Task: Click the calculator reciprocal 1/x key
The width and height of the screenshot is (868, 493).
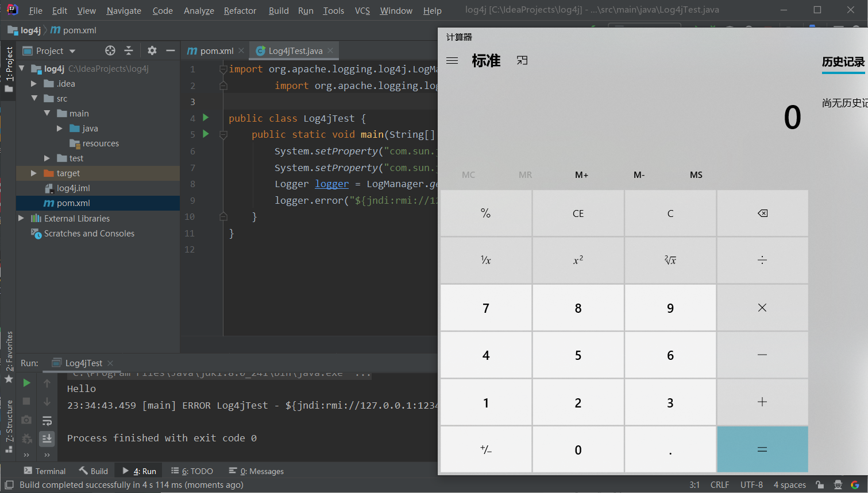Action: point(486,261)
